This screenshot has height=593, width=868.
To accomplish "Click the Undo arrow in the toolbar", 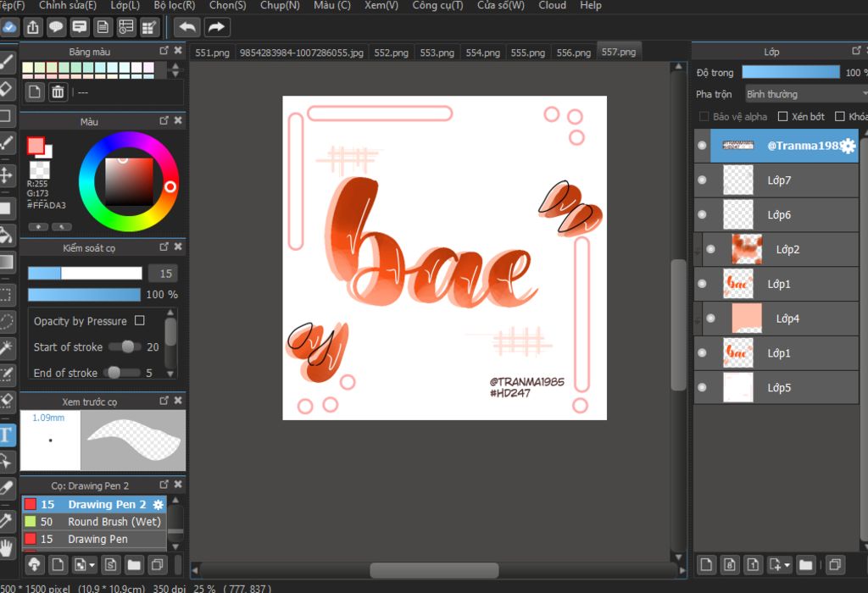I will pos(187,27).
